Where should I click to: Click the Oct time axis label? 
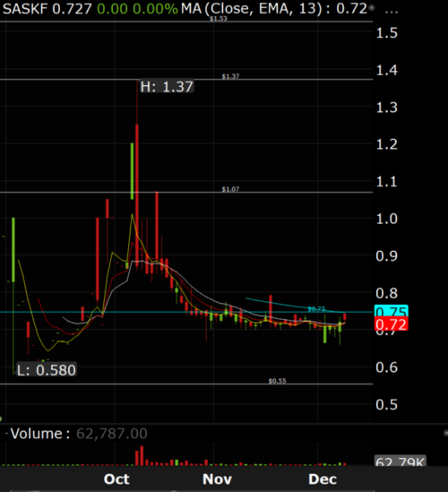[116, 479]
